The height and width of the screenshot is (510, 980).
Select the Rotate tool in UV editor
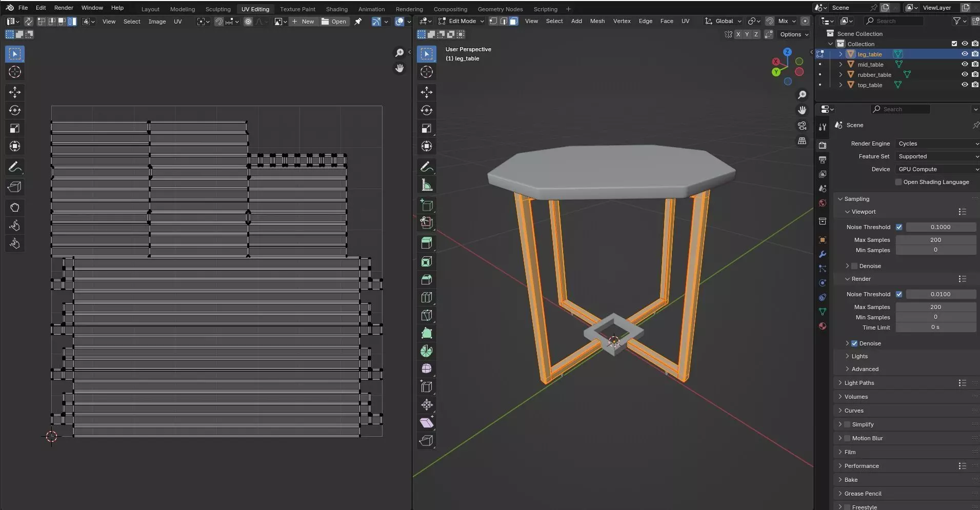point(15,110)
